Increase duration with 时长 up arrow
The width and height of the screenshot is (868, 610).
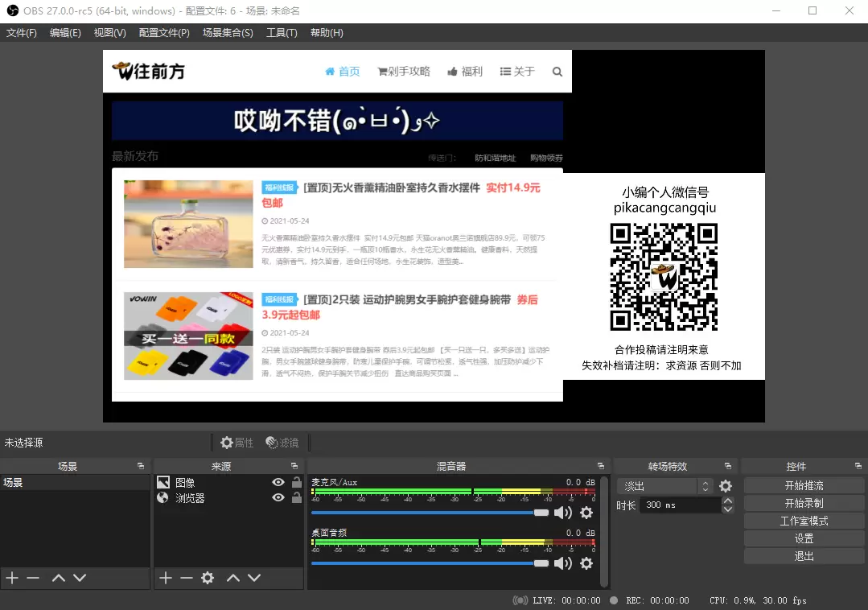coord(728,501)
